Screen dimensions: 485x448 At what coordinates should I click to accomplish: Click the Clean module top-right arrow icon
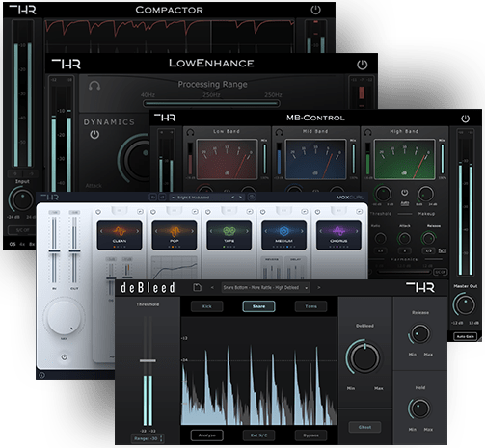[x=140, y=211]
